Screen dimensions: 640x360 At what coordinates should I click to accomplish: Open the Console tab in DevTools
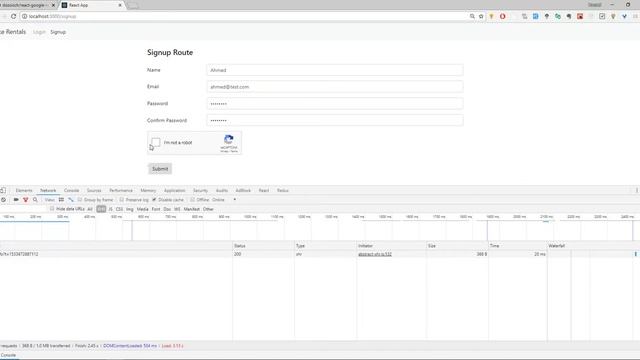point(71,190)
